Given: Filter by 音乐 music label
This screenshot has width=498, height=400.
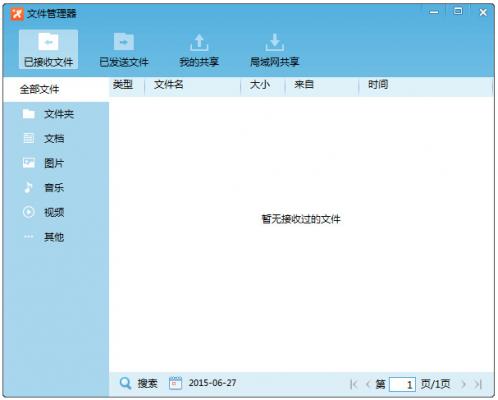Looking at the screenshot, I should 54,188.
